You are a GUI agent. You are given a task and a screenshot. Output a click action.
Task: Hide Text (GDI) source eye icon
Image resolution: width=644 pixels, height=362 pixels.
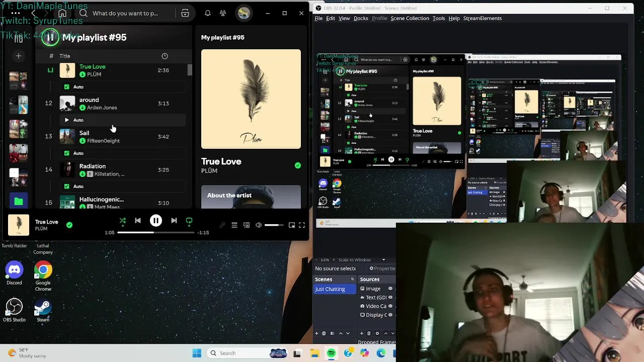click(x=390, y=297)
